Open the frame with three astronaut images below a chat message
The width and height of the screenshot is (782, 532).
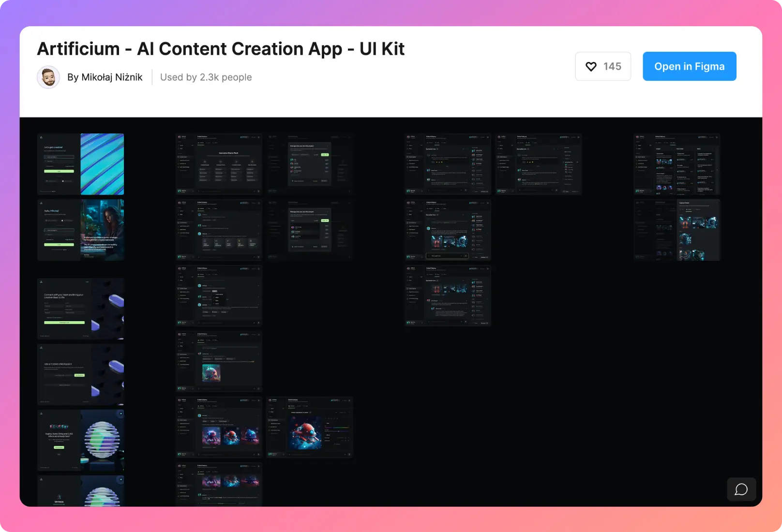pyautogui.click(x=219, y=427)
